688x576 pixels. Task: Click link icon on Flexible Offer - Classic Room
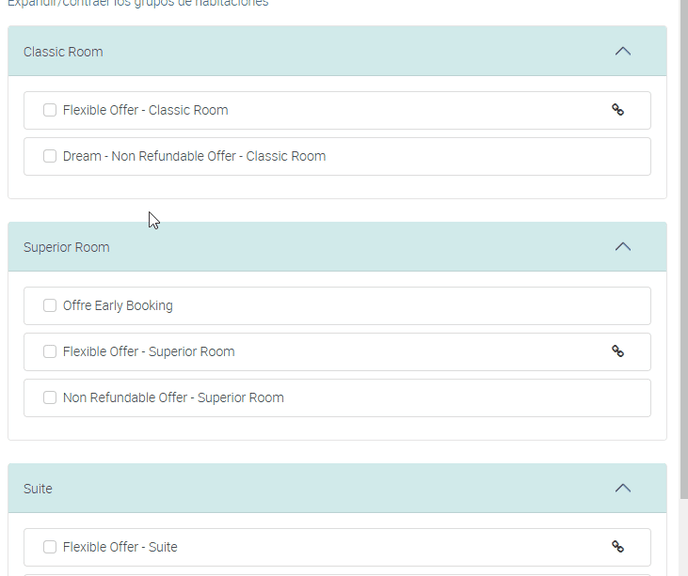(618, 110)
